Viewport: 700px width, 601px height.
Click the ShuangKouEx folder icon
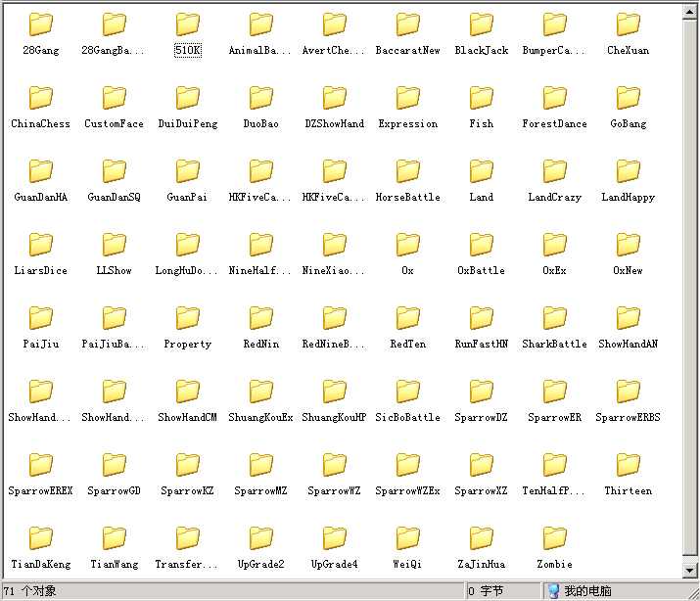click(x=260, y=392)
